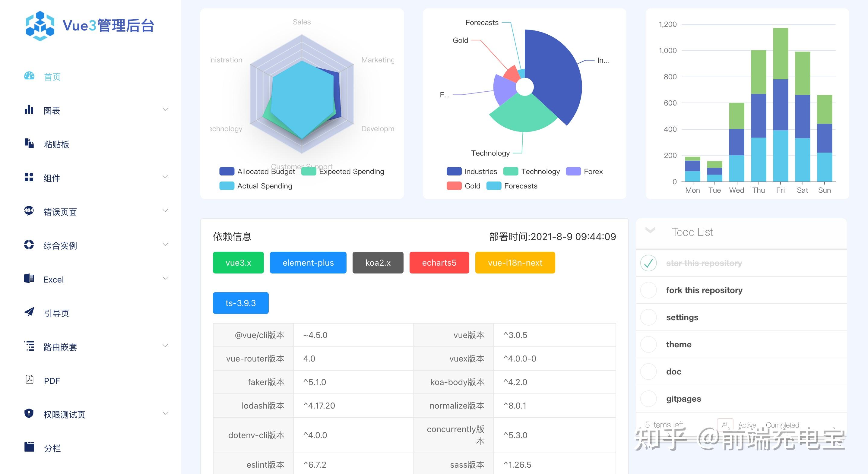Mark the theme todo as completed
Viewport: 868px width, 474px height.
coord(648,344)
